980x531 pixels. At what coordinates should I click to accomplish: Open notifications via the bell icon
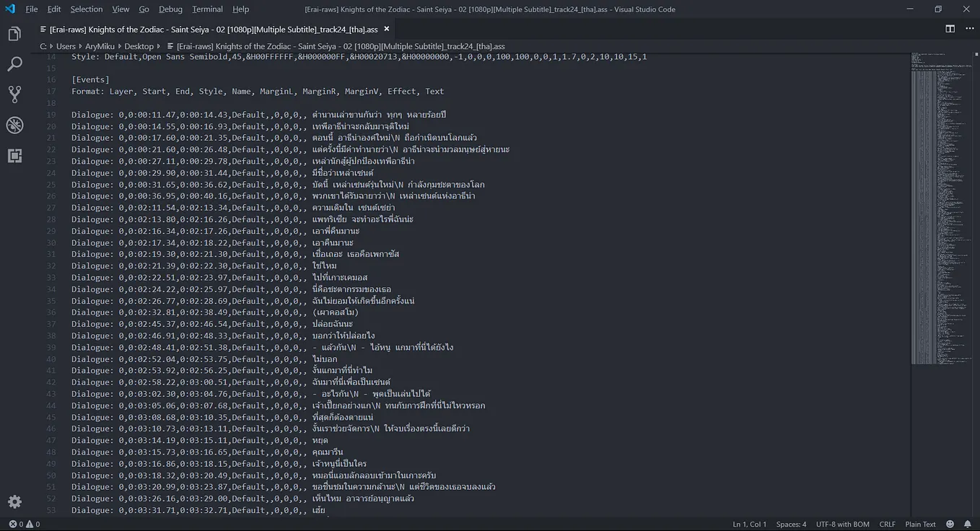tap(968, 524)
